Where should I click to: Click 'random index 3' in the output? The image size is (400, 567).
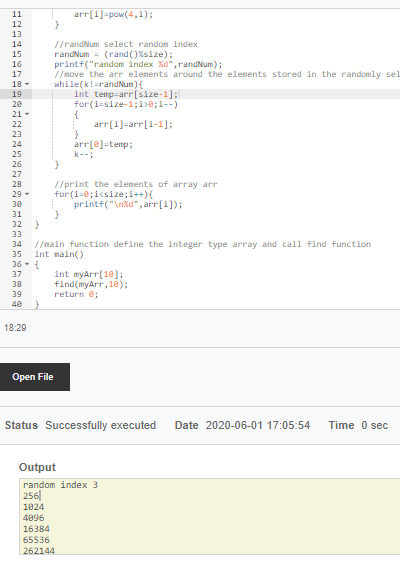coord(60,485)
